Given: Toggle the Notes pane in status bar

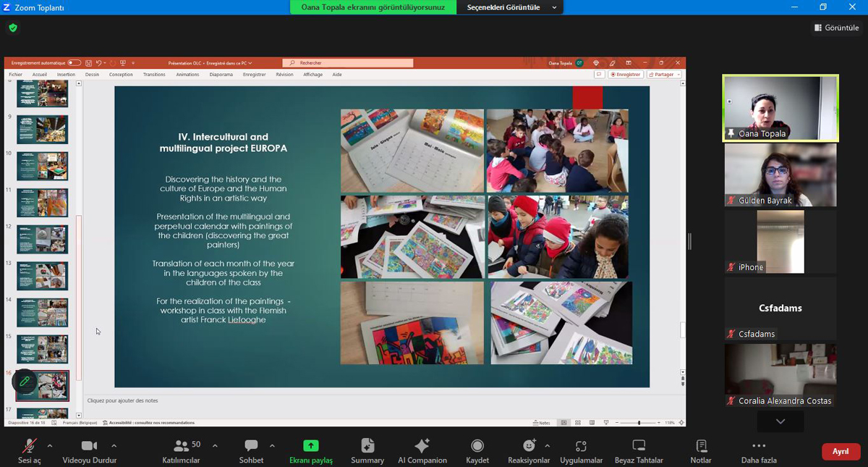Looking at the screenshot, I should [542, 423].
